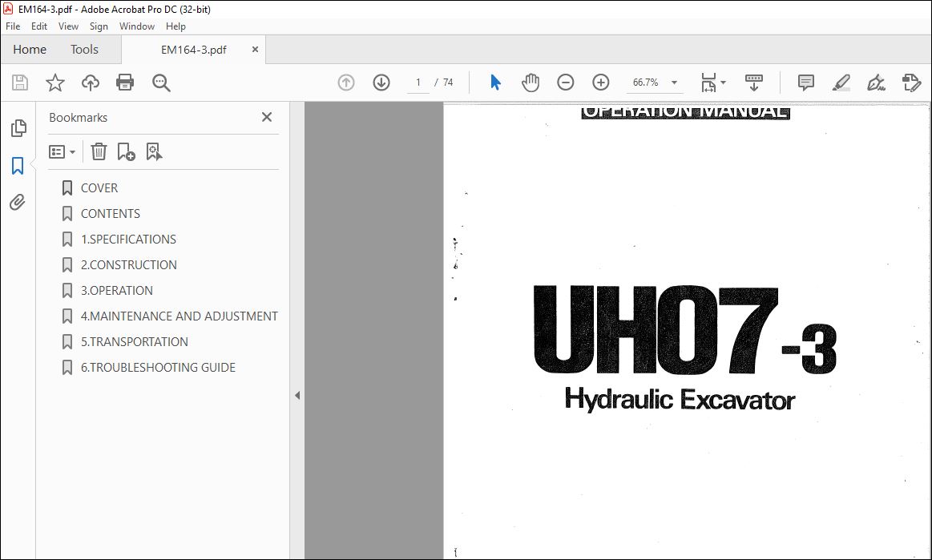Screen dimensions: 932x560
Task: Choose the Selection arrow tool
Action: 495,82
